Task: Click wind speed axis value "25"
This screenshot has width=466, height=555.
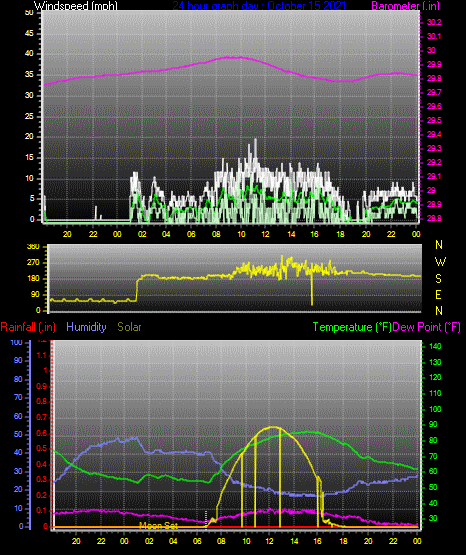Action: pyautogui.click(x=29, y=116)
